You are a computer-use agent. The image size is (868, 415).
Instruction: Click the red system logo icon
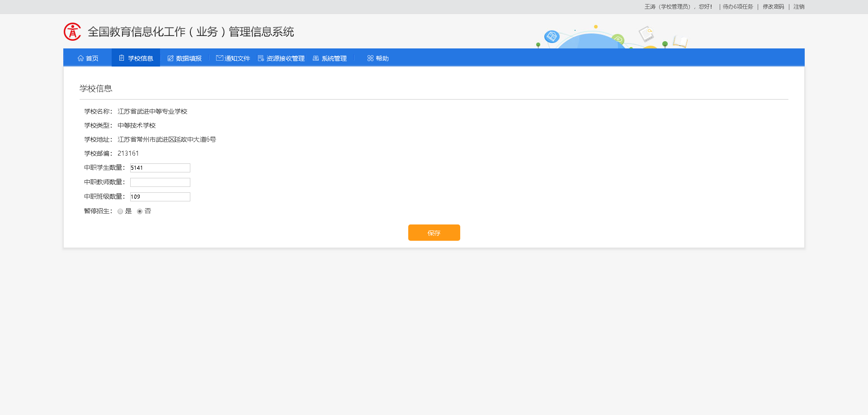pyautogui.click(x=72, y=32)
